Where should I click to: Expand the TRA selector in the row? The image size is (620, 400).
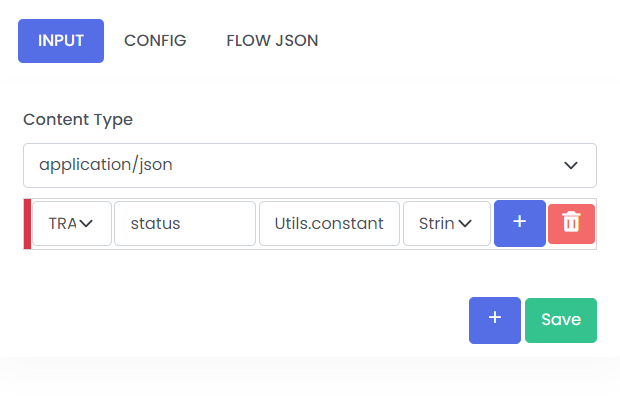(72, 224)
